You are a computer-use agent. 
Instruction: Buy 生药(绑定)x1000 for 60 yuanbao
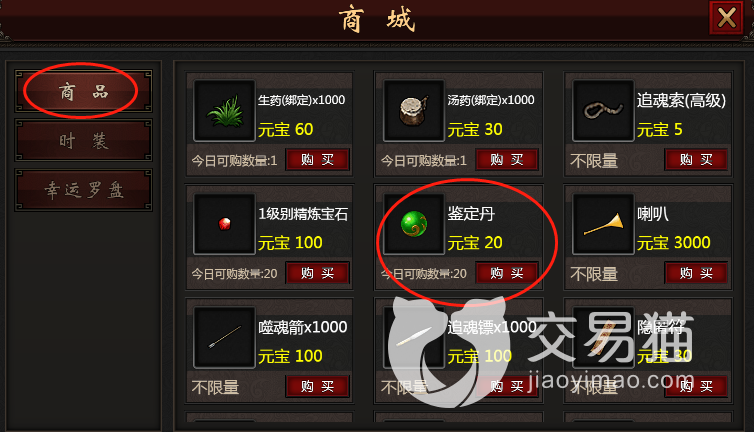click(x=317, y=159)
